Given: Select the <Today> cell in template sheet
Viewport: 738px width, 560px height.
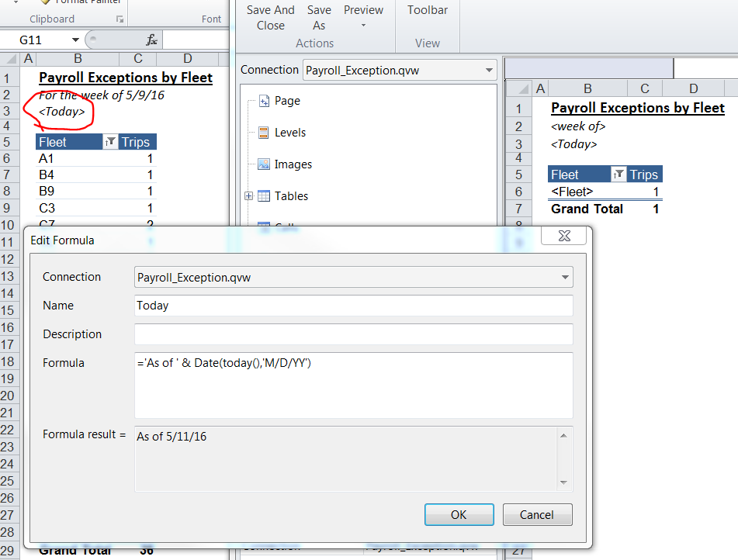Looking at the screenshot, I should (573, 144).
